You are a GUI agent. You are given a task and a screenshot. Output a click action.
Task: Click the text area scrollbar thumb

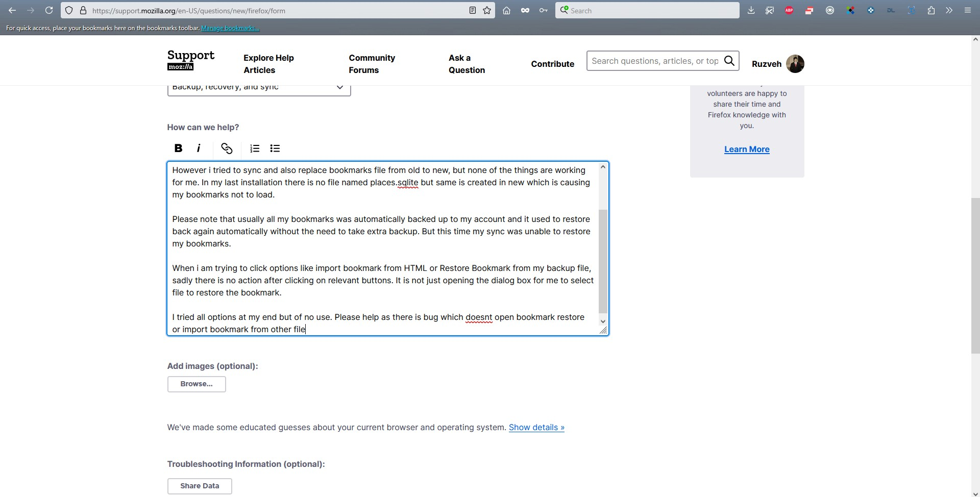point(603,261)
